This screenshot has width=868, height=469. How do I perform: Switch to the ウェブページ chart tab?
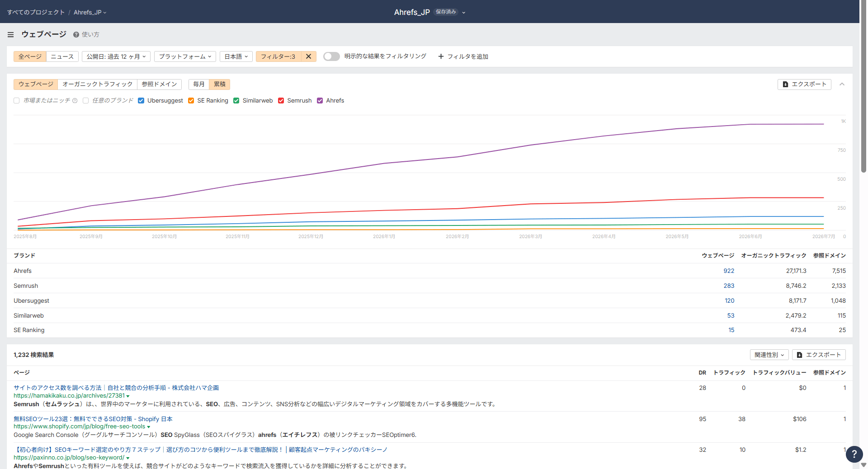point(36,84)
